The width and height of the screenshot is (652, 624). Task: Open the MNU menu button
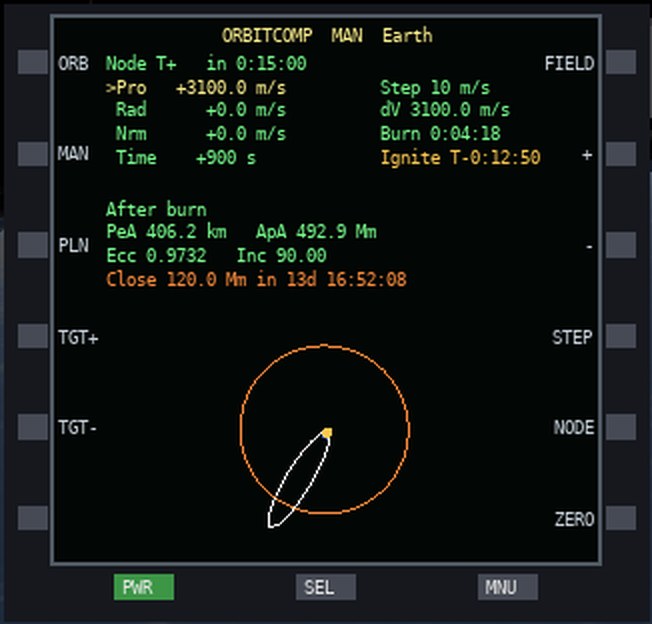(508, 587)
